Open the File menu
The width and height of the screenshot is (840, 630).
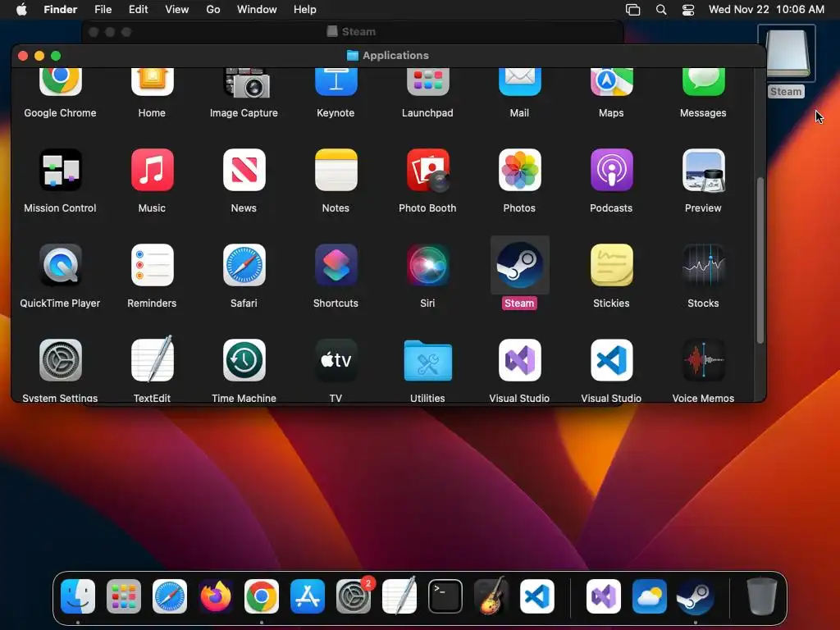(x=103, y=9)
